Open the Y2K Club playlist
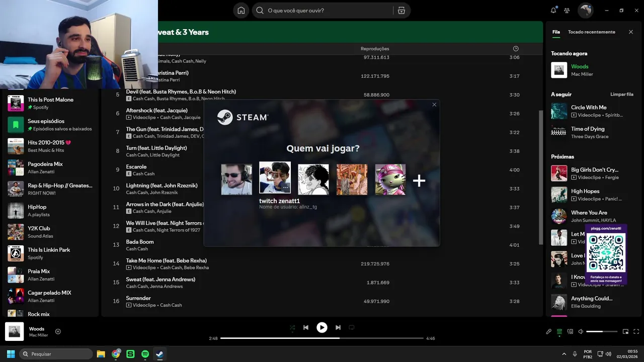Image resolution: width=644 pixels, height=362 pixels. coord(50,232)
